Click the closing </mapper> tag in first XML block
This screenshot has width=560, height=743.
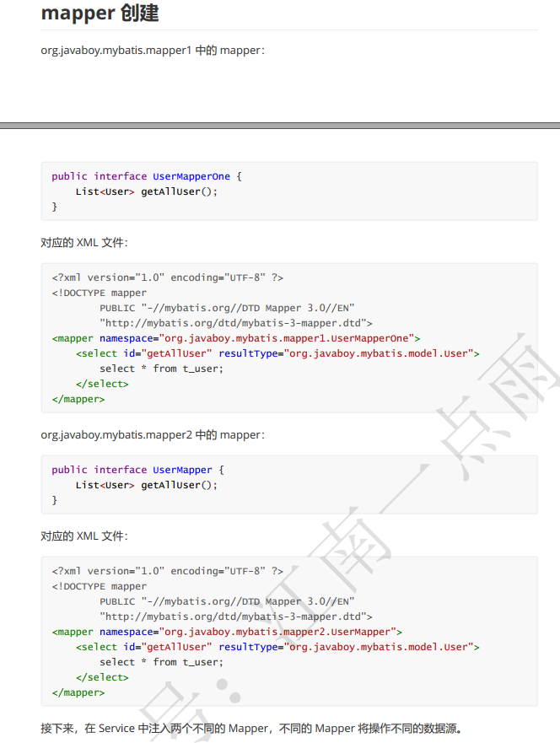(x=78, y=399)
